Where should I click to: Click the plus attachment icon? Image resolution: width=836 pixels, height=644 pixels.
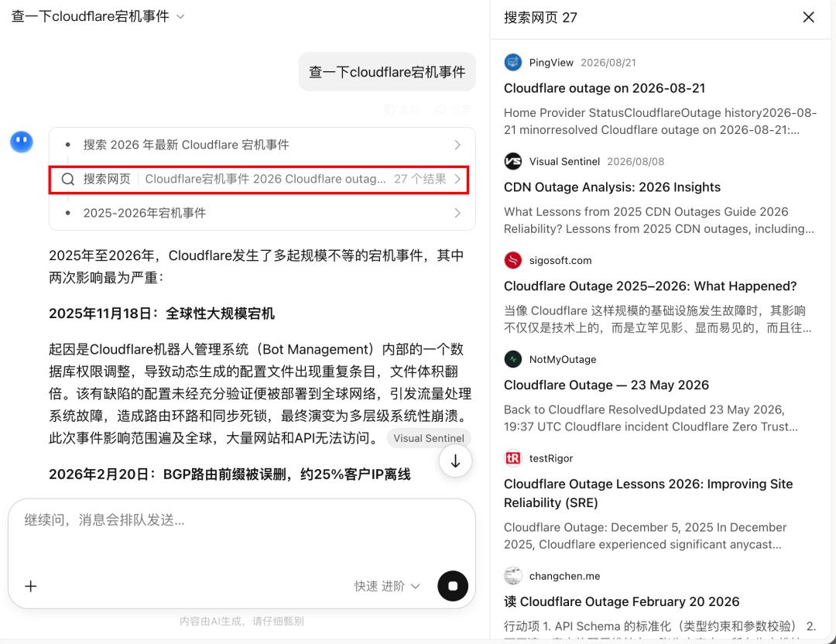click(x=31, y=586)
